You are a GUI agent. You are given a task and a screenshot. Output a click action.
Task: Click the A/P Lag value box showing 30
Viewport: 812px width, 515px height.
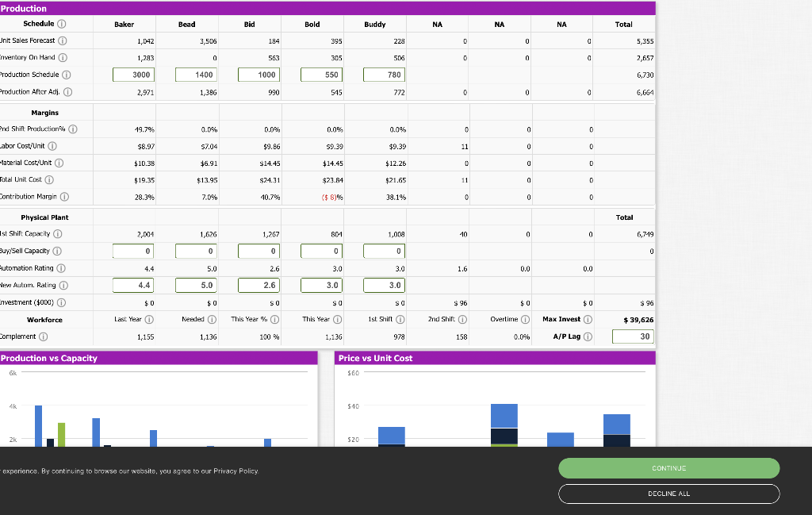coord(632,336)
